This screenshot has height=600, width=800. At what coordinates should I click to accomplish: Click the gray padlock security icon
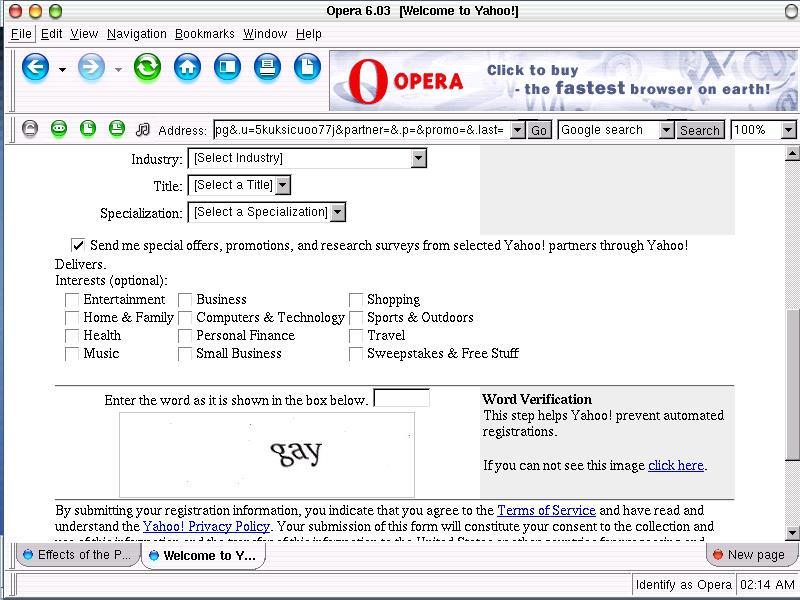(30, 129)
